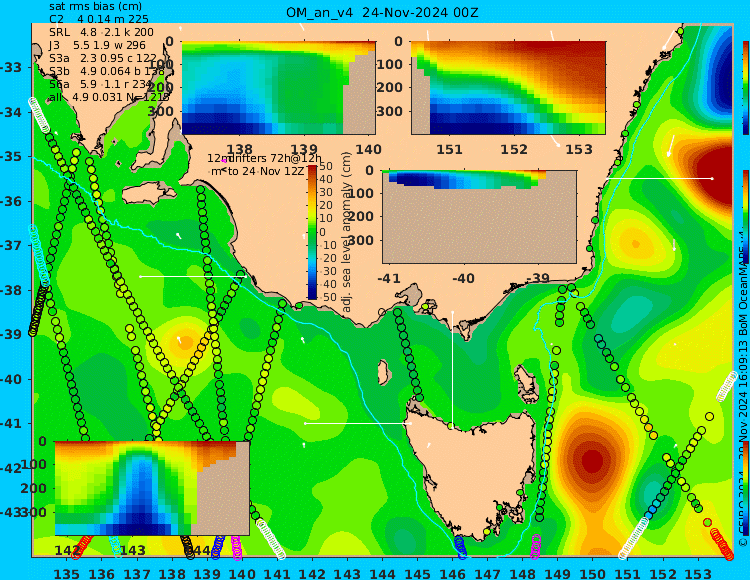Screen dimensions: 750x580
Task: Click the colorbar tick labeled 40
Action: click(326, 179)
